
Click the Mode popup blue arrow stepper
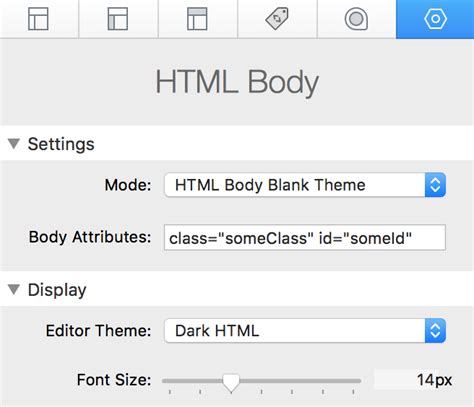(435, 185)
